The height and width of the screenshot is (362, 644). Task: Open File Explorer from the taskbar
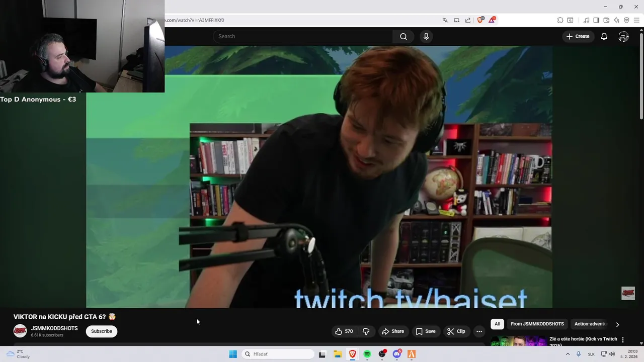(x=338, y=354)
